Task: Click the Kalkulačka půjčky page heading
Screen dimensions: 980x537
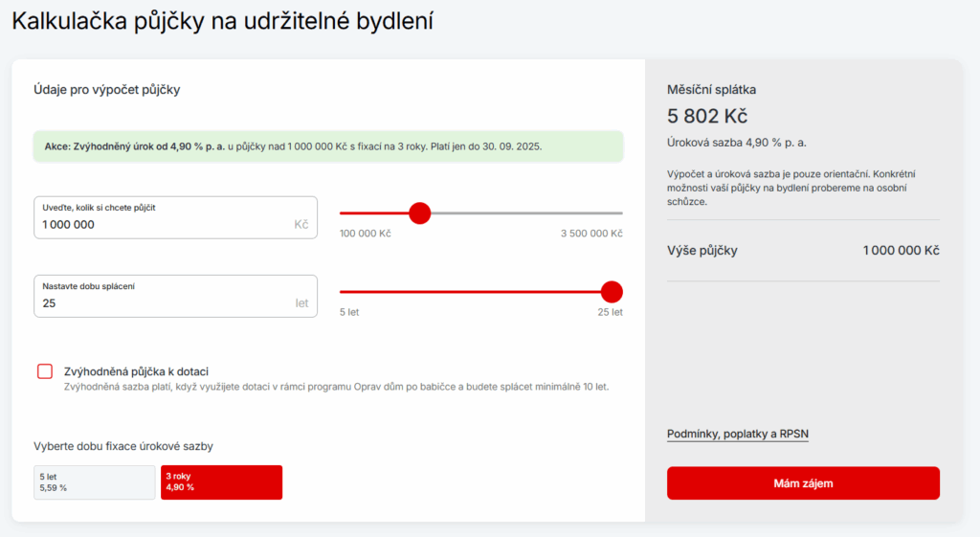Action: click(x=222, y=21)
